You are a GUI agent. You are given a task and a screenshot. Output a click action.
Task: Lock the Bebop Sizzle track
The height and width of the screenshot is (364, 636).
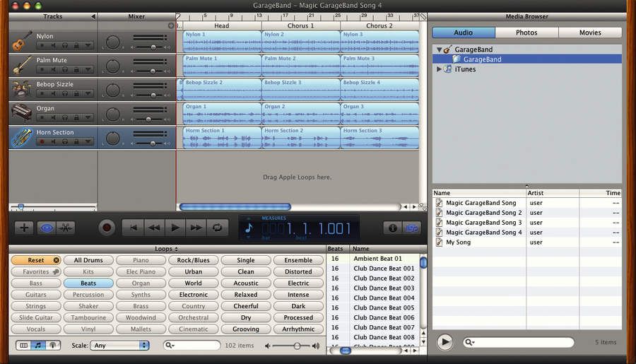tap(76, 94)
